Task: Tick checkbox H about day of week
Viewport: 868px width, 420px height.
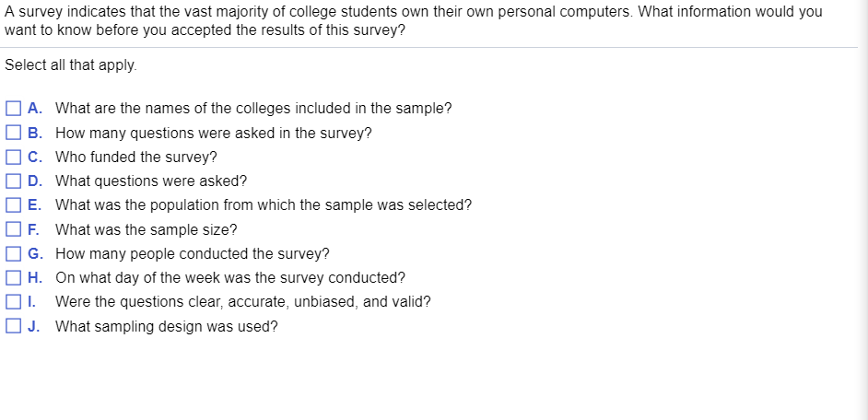Action: pyautogui.click(x=13, y=277)
